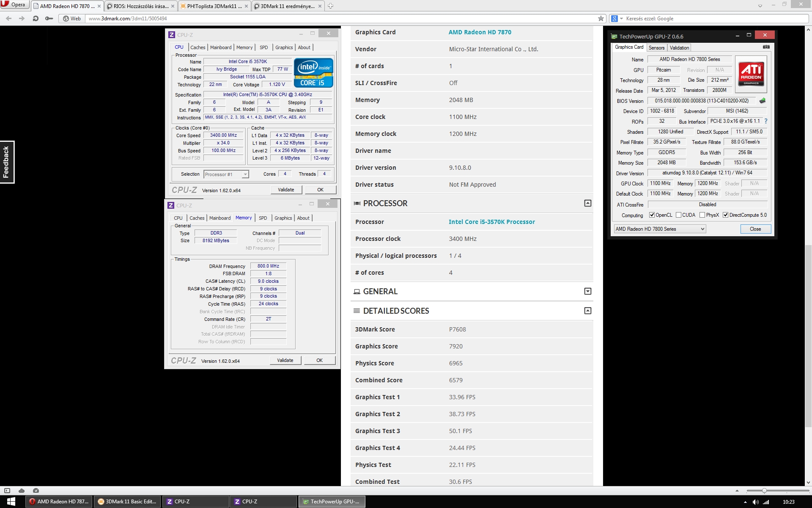Screen dimensions: 812x508
Task: Reload the page in Opera
Action: coord(36,19)
